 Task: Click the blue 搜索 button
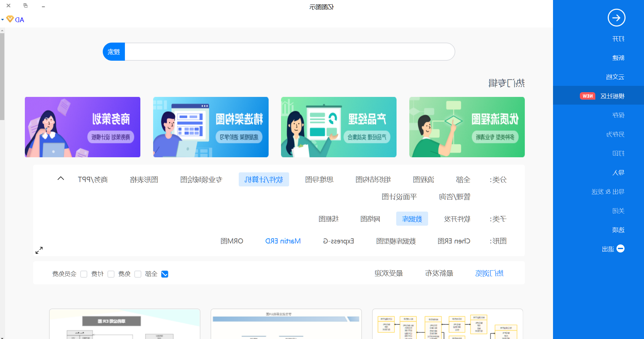click(x=114, y=52)
